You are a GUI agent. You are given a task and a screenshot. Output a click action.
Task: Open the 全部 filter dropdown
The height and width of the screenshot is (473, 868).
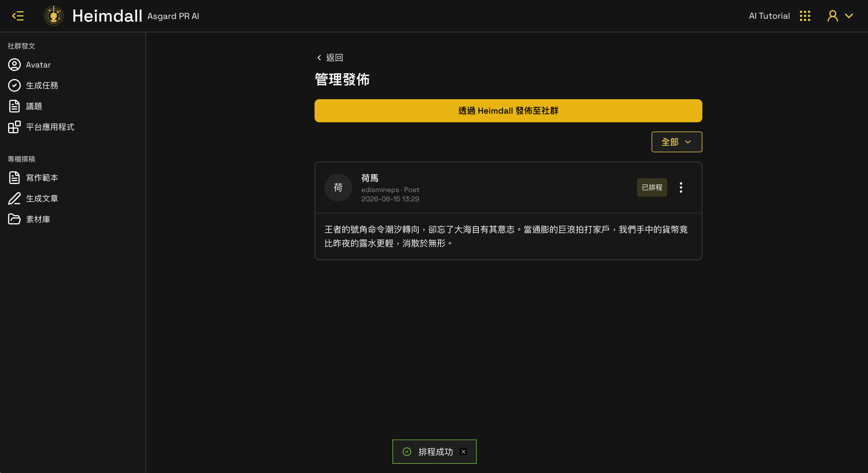[x=677, y=142]
